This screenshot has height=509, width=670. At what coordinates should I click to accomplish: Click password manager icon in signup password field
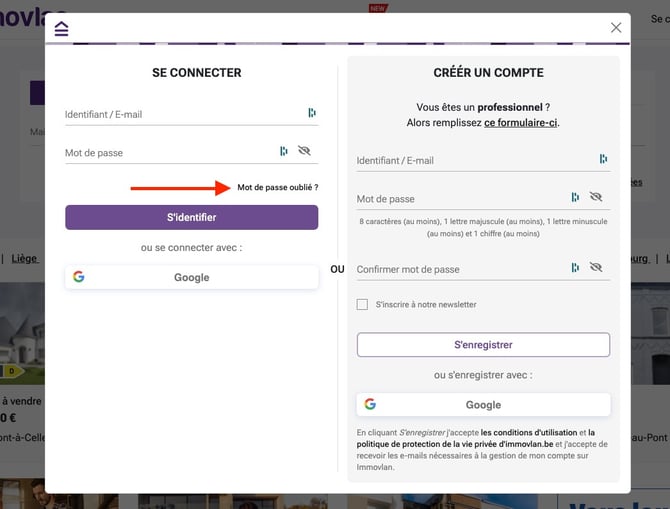tap(575, 197)
